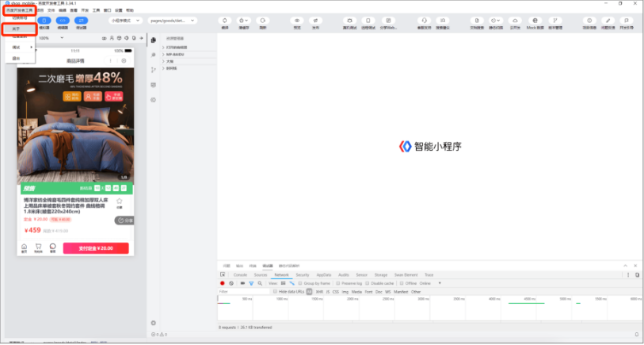
Task: Switch to the Storage tab
Action: click(381, 274)
